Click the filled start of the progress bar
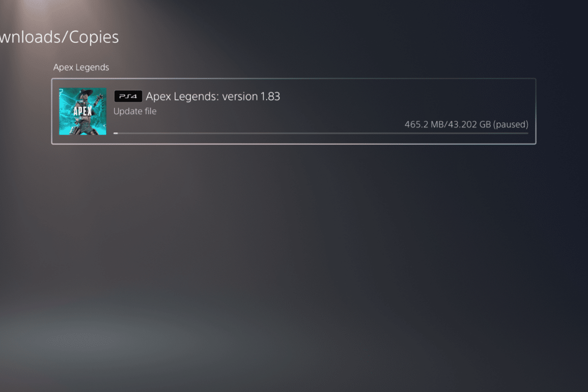 [x=116, y=133]
